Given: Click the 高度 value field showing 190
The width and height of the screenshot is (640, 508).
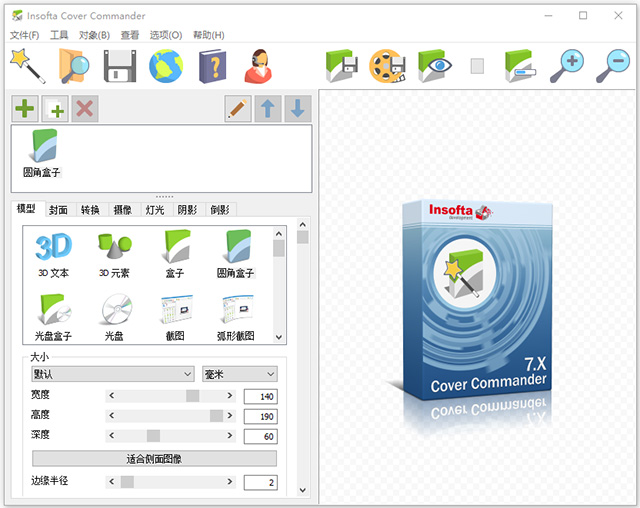Looking at the screenshot, I should [x=261, y=416].
